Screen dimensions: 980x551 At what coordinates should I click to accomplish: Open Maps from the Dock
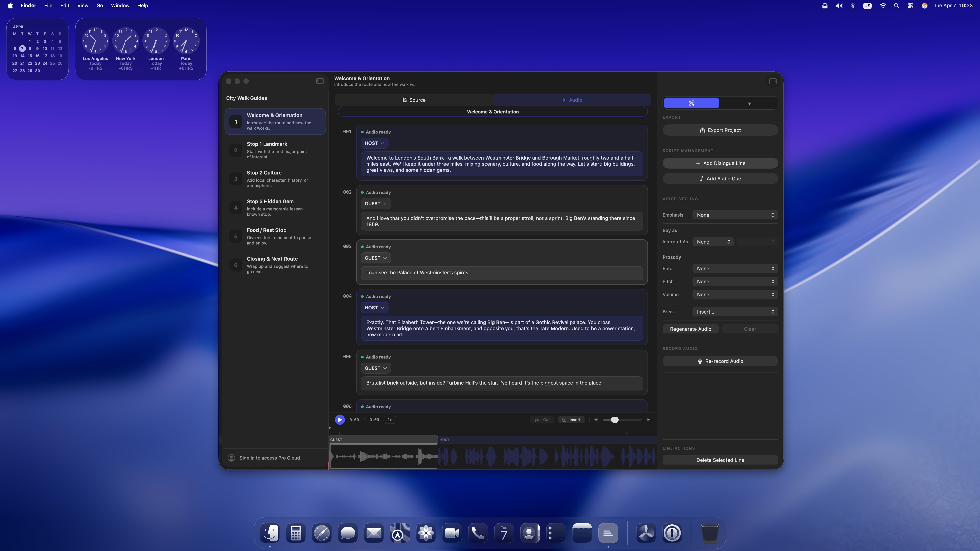coord(400,533)
